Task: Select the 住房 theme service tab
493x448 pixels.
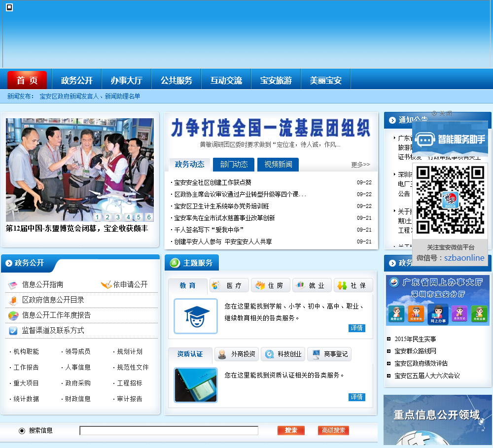Action: (x=270, y=285)
